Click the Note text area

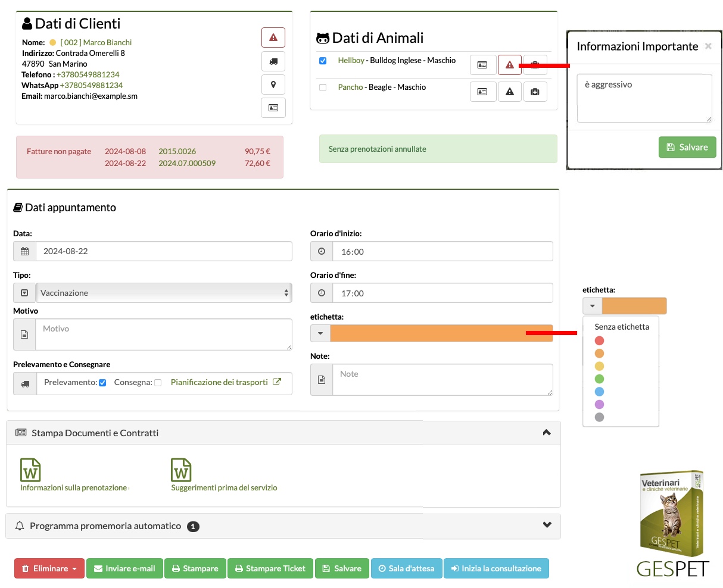click(x=442, y=380)
